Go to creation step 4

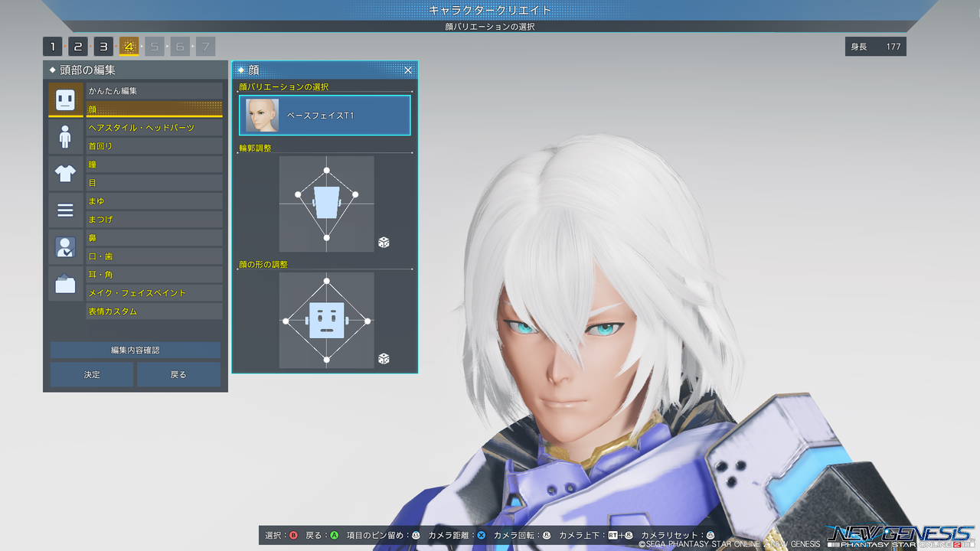coord(129,47)
